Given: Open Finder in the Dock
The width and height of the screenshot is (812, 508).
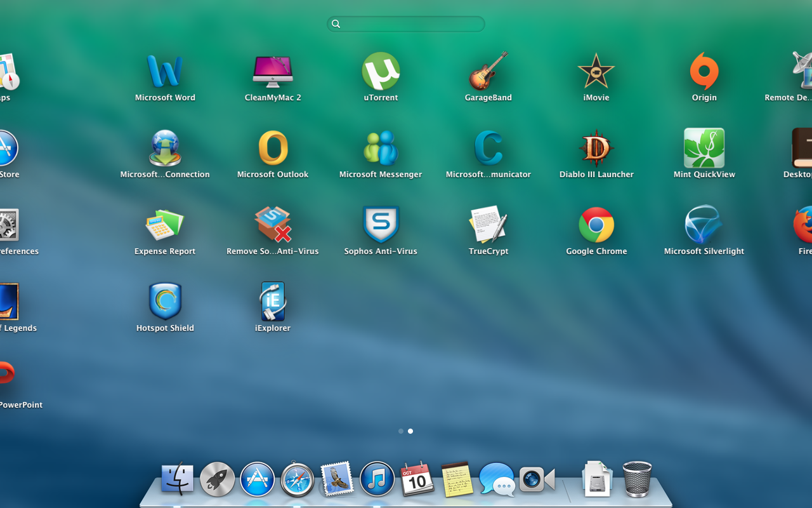Looking at the screenshot, I should [177, 479].
